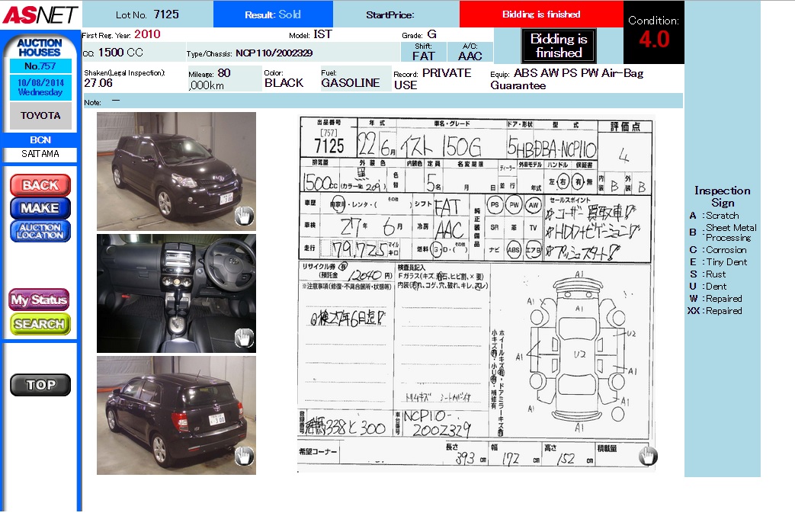The image size is (795, 532).
Task: Click hand icon on rear car photo
Action: pos(244,457)
